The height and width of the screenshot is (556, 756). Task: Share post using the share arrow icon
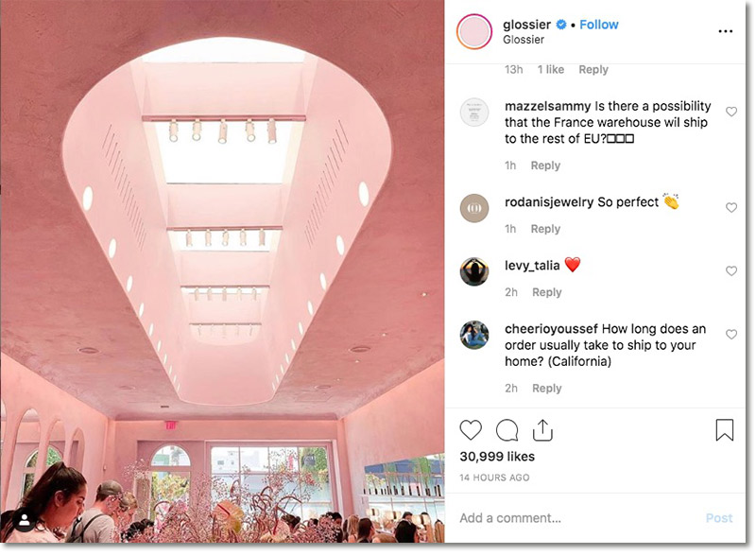[542, 429]
